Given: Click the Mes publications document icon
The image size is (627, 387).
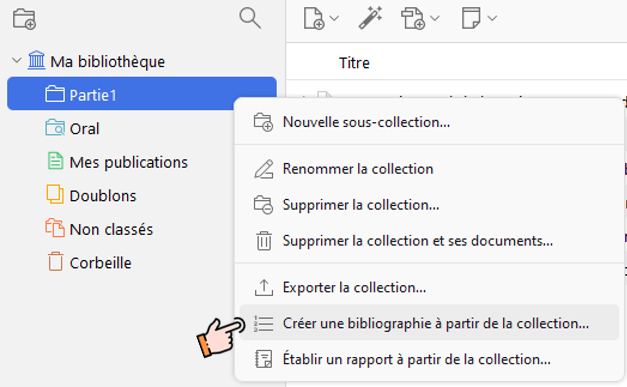Looking at the screenshot, I should [55, 161].
